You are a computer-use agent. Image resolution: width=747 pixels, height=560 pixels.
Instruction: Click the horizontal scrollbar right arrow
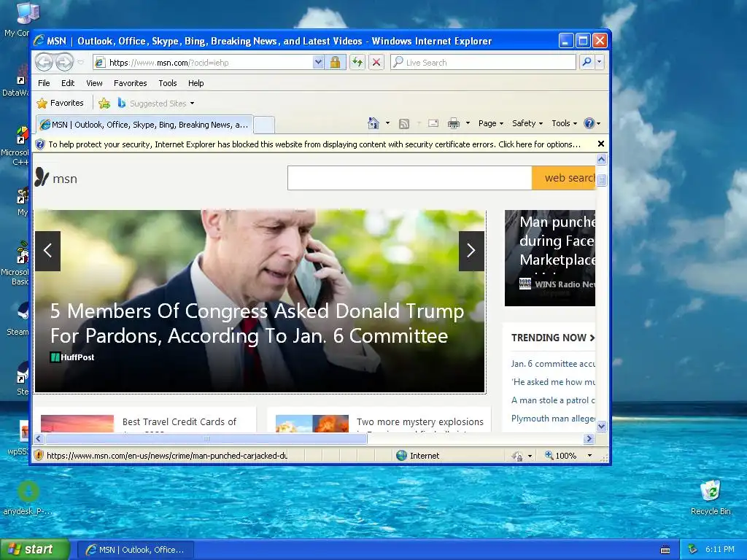click(589, 438)
